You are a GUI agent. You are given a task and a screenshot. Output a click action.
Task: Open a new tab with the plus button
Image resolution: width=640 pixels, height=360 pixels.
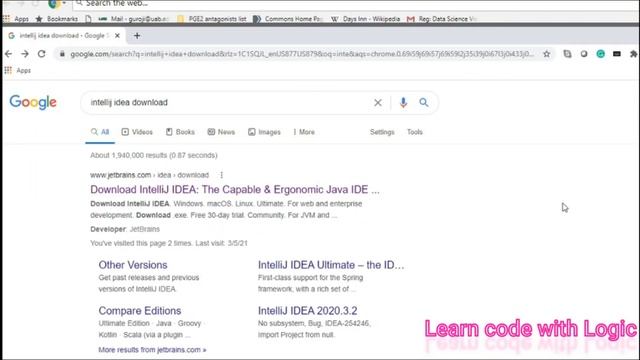point(137,36)
